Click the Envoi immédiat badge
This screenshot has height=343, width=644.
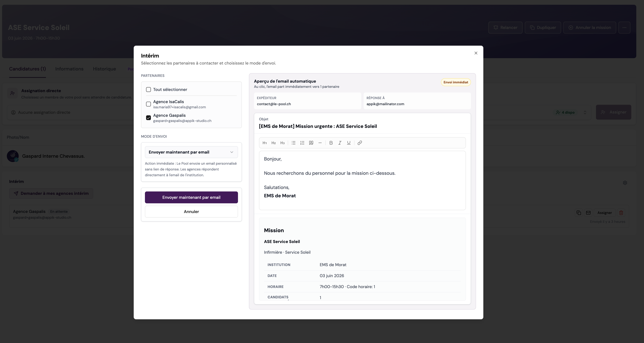click(456, 82)
